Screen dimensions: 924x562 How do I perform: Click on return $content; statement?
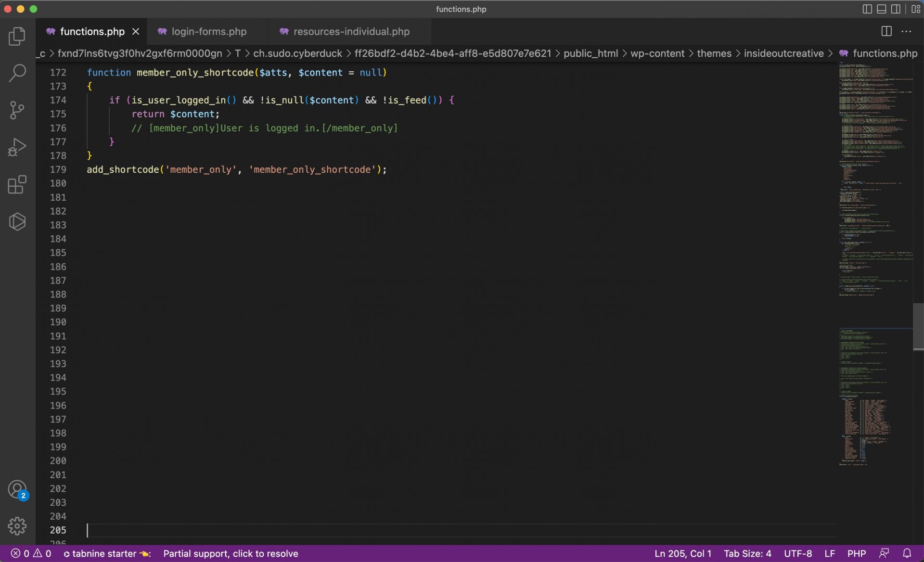pyautogui.click(x=176, y=114)
